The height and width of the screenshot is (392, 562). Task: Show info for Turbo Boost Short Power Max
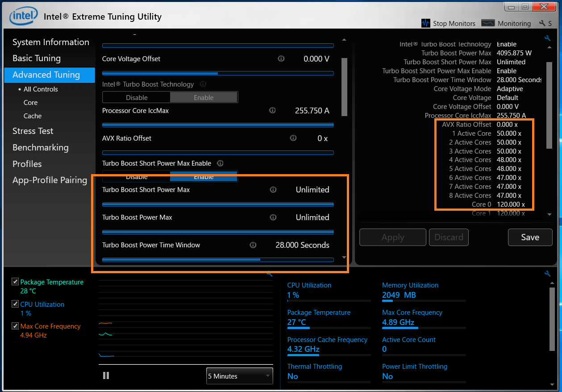tap(273, 190)
